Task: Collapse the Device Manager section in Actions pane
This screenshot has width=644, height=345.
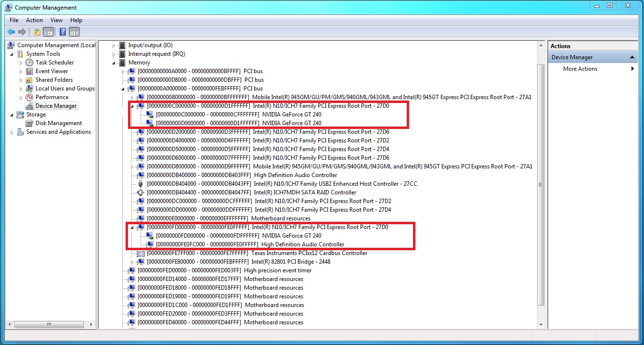Action: 633,57
